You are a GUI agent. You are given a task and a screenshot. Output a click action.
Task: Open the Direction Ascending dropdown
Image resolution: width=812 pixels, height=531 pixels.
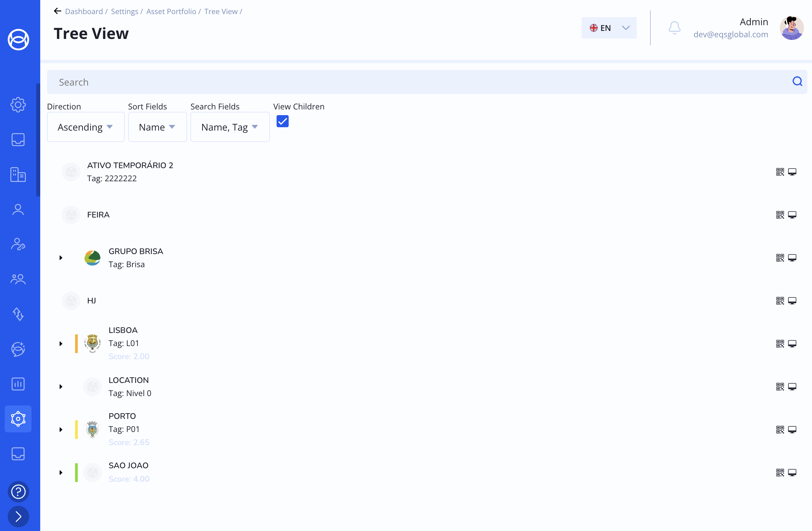pos(85,127)
